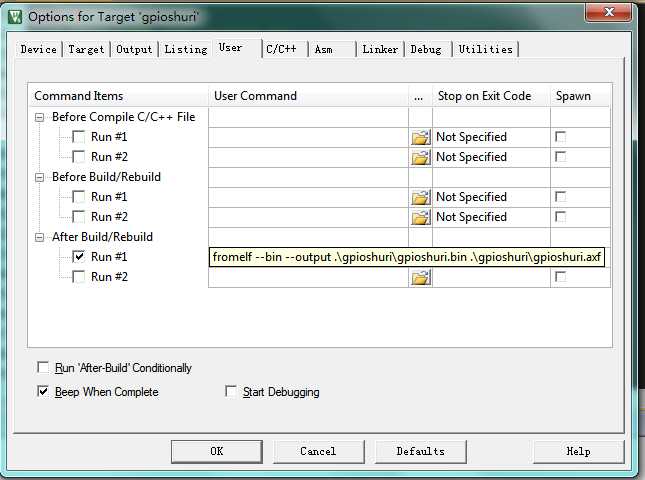
Task: Browse folder for Before Build Run #2
Action: coord(420,217)
